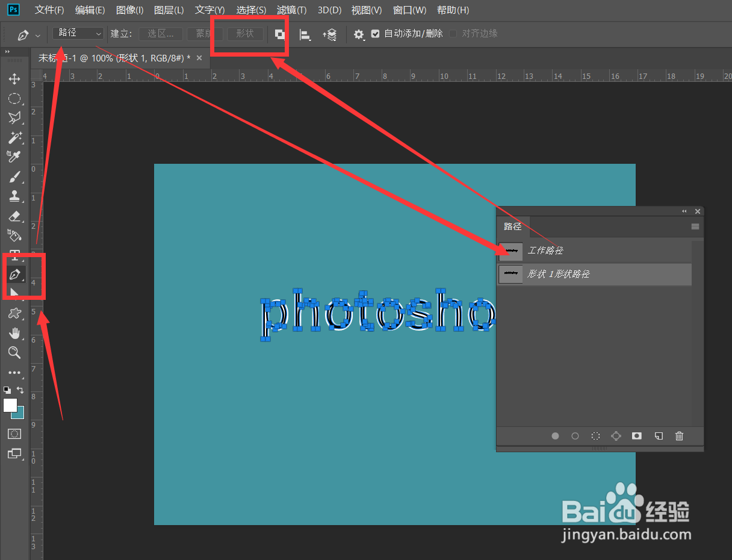Select the Move tool
The width and height of the screenshot is (732, 560).
click(14, 79)
